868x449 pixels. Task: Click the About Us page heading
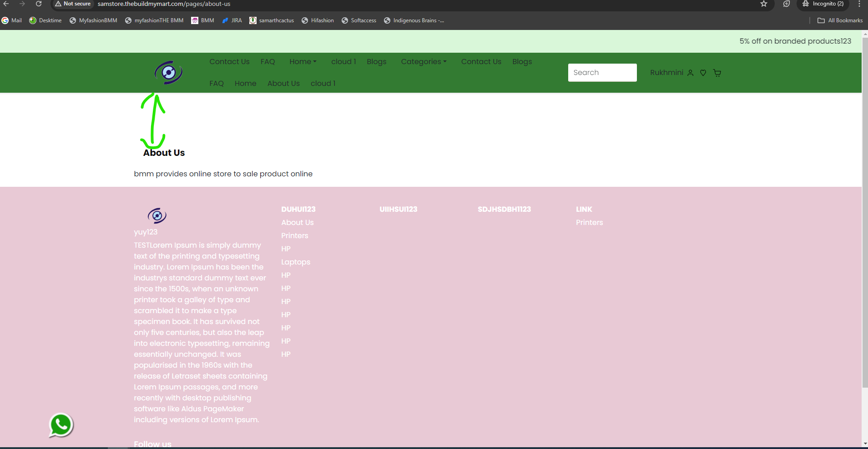point(164,153)
